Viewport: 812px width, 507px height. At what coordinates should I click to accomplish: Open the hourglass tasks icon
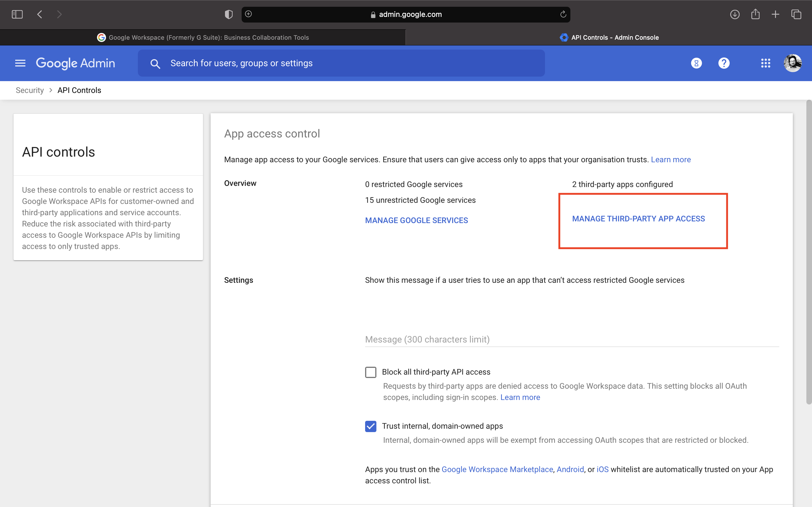(x=696, y=63)
